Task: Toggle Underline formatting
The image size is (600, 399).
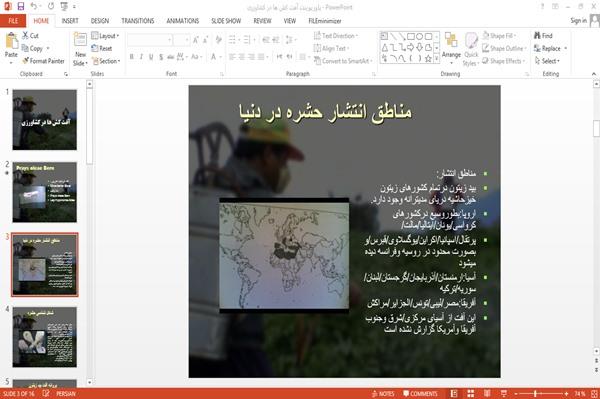Action: click(151, 57)
